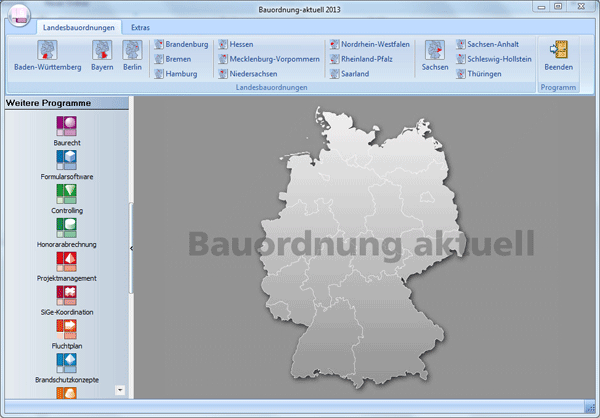Switch to the Extras tab

140,28
